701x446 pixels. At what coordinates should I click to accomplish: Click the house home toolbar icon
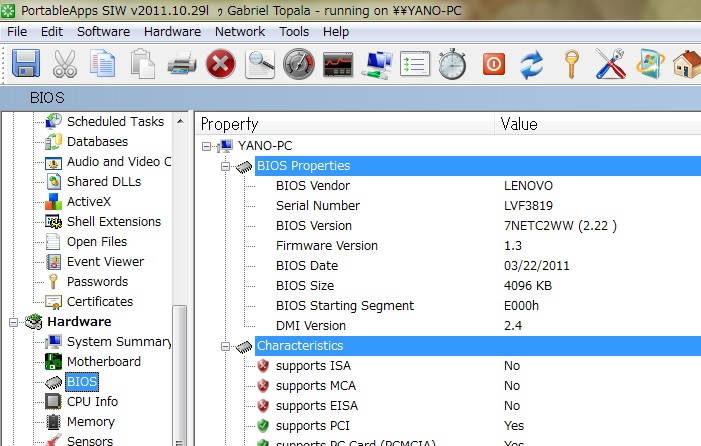tap(687, 64)
